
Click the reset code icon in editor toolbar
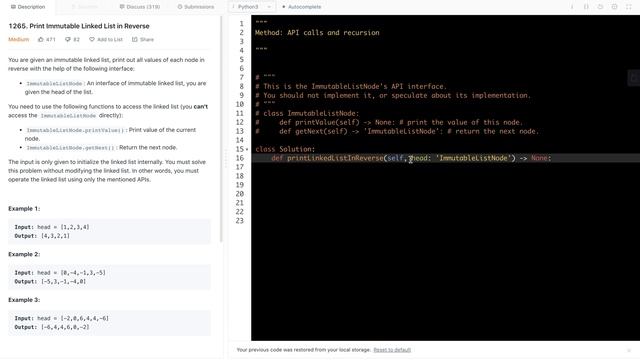[x=600, y=7]
